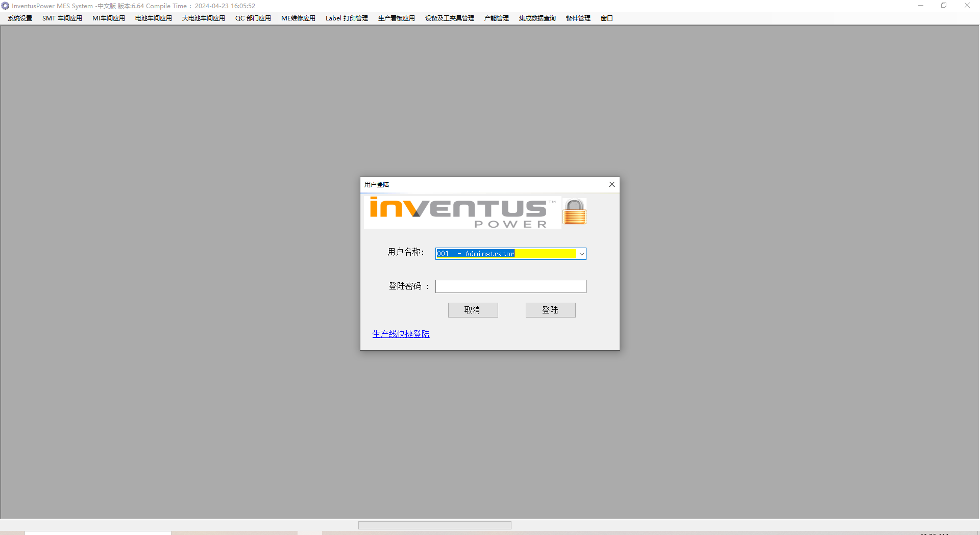
Task: Open the QC 部门应用 menu
Action: [253, 18]
